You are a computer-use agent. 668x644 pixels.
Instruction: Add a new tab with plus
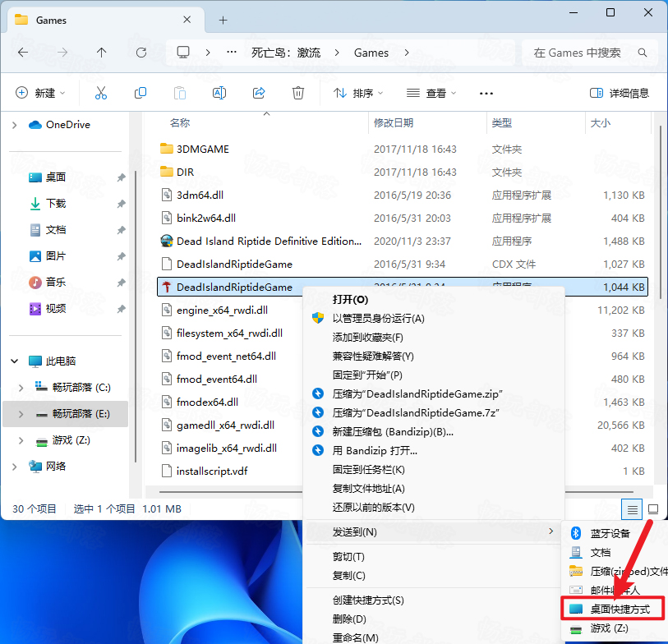pos(223,20)
